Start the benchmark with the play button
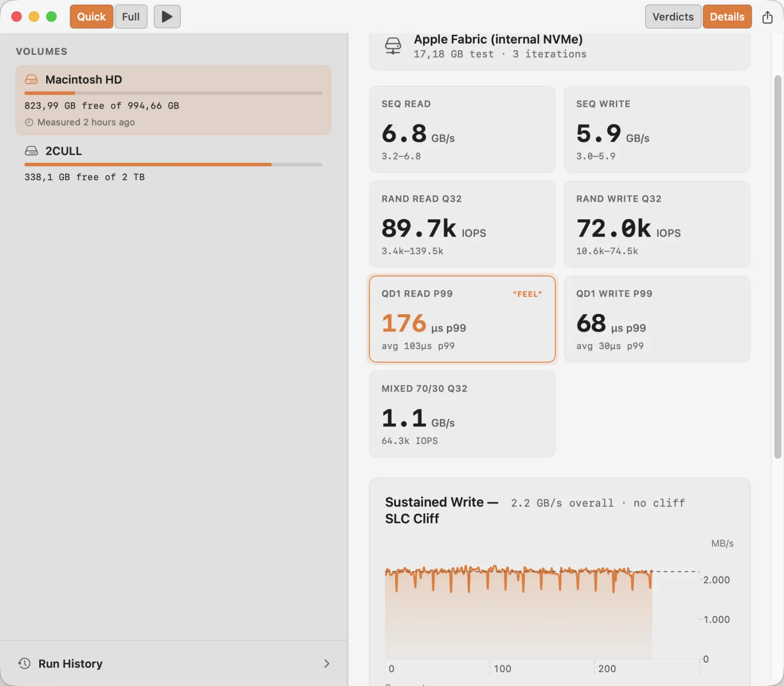The image size is (784, 686). (167, 17)
